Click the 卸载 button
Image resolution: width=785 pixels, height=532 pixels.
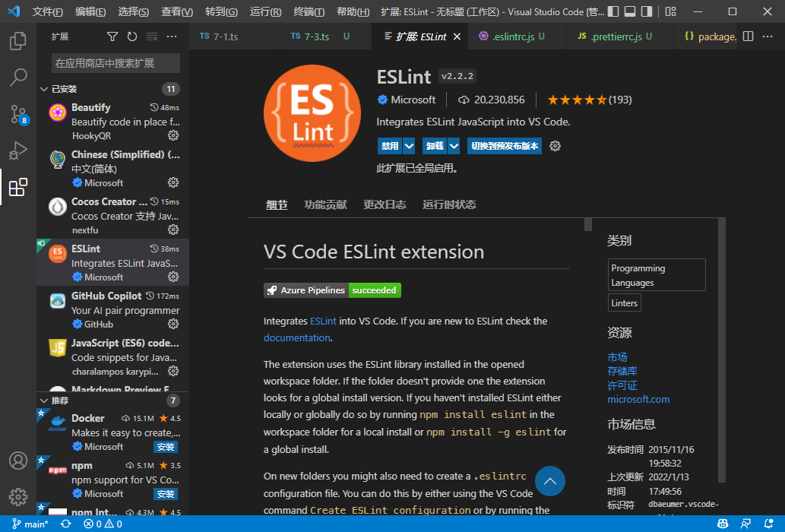coord(435,146)
